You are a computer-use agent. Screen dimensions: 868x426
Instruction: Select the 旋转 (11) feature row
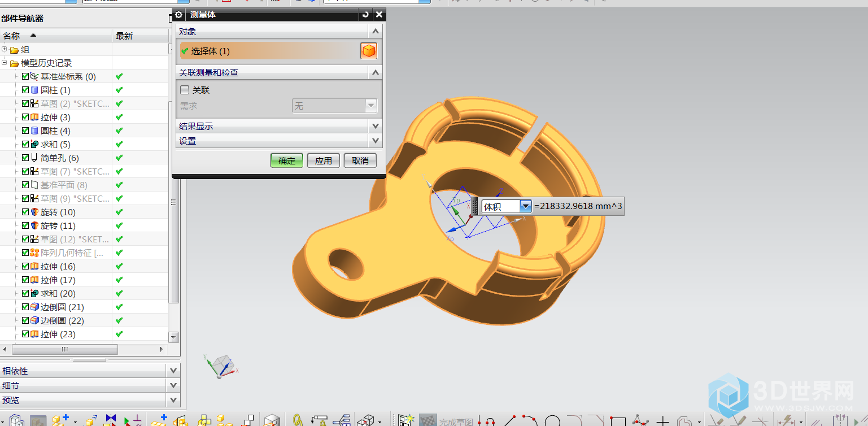84,225
